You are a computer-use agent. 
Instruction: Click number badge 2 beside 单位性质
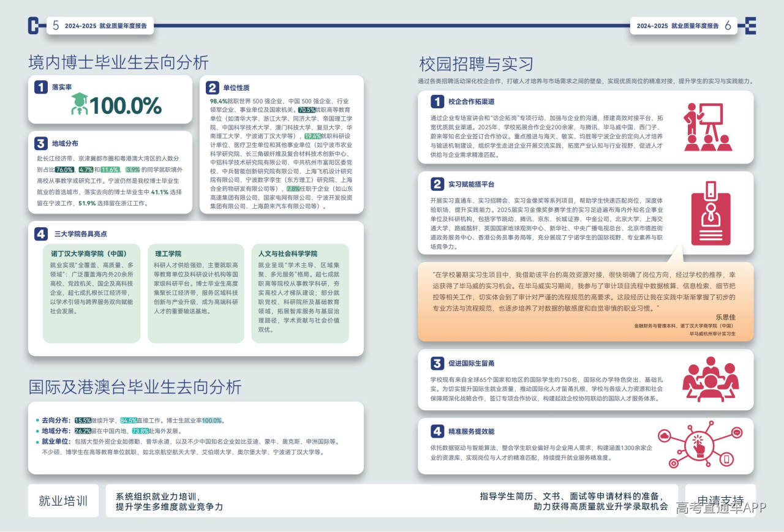pyautogui.click(x=212, y=88)
